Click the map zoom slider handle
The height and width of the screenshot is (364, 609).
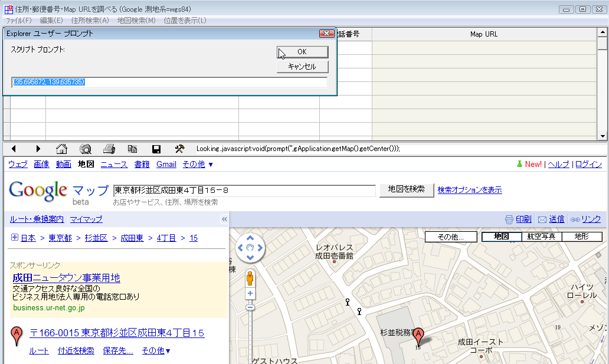[x=250, y=308]
